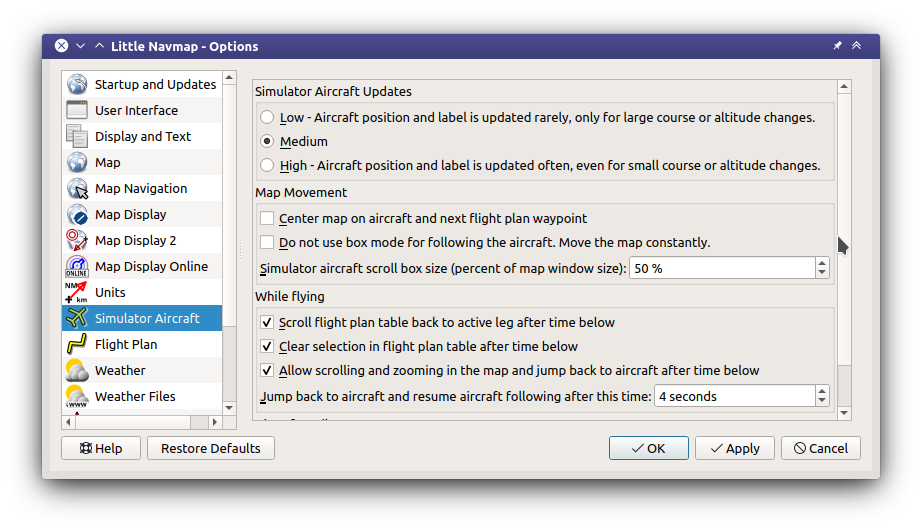
Task: Select the Units icon in sidebar
Action: tap(77, 292)
